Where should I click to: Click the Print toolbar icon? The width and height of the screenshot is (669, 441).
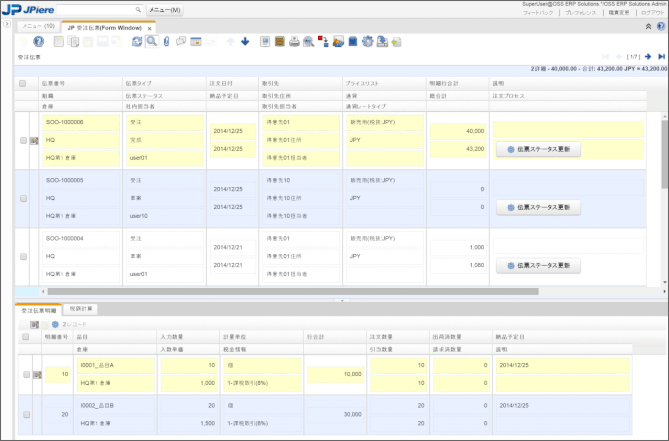(294, 41)
